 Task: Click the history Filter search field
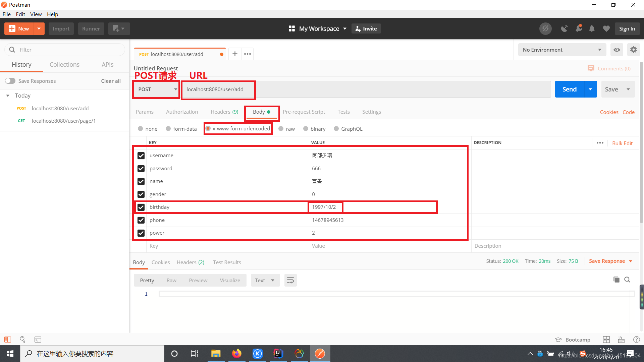point(65,50)
